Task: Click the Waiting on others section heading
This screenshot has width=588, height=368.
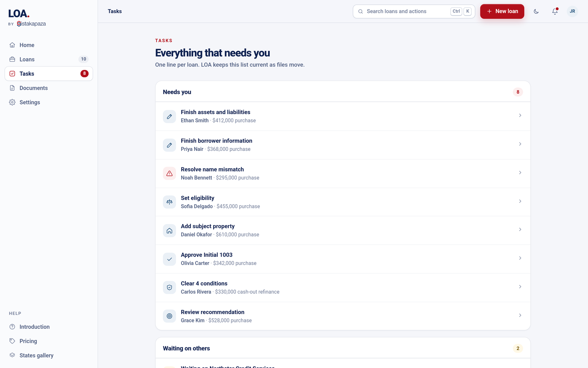Action: [x=186, y=348]
